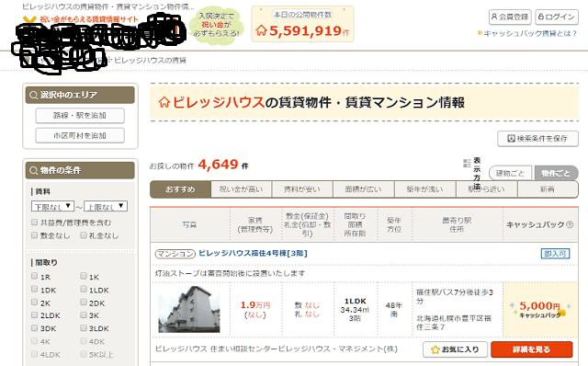588x366 pixels.
Task: Switch display to 物件ごと
Action: 556,173
